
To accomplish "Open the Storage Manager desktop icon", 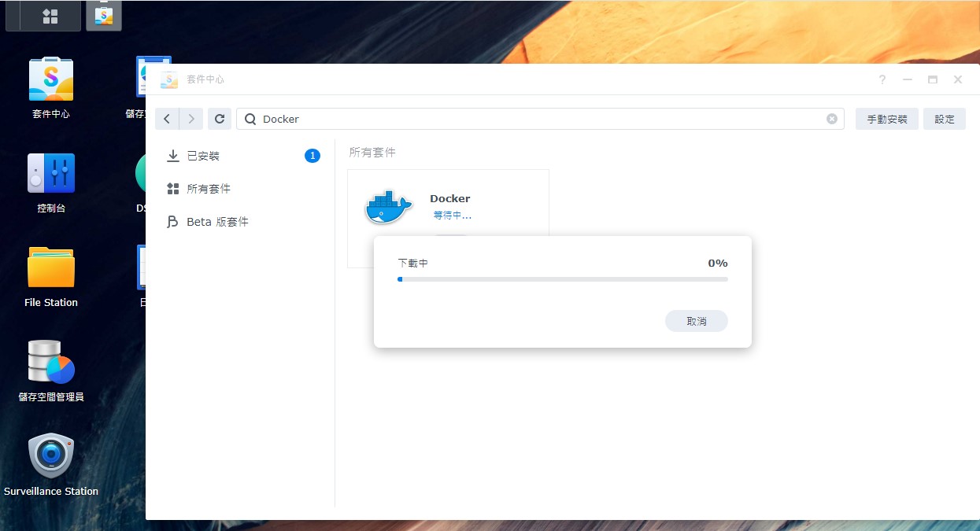I will point(51,363).
